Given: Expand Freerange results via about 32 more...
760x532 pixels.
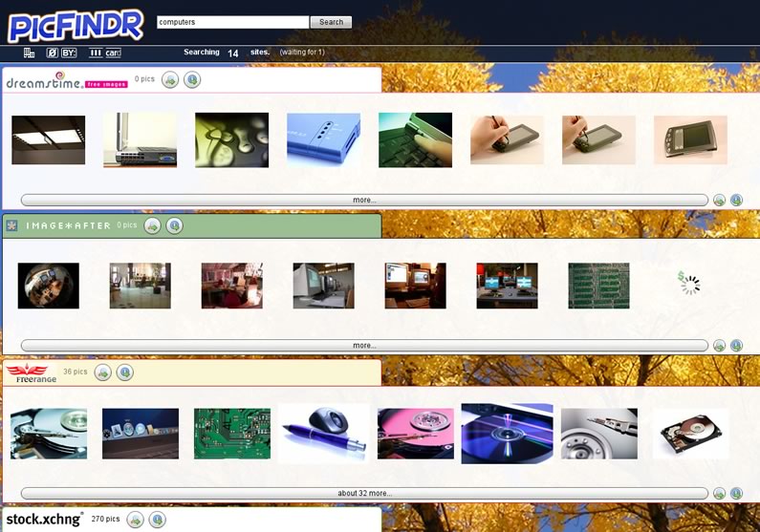Looking at the screenshot, I should (x=364, y=493).
